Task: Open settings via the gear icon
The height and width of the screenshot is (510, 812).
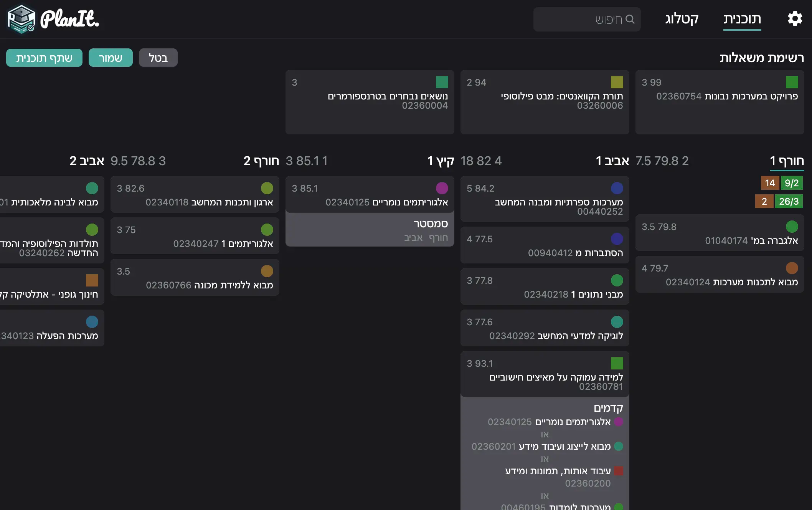Action: [795, 18]
